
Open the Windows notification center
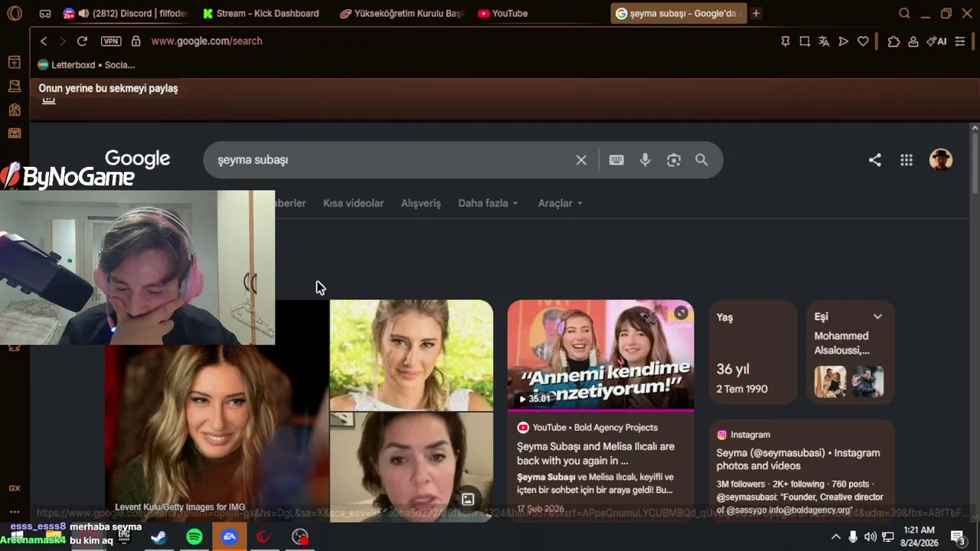[x=958, y=537]
